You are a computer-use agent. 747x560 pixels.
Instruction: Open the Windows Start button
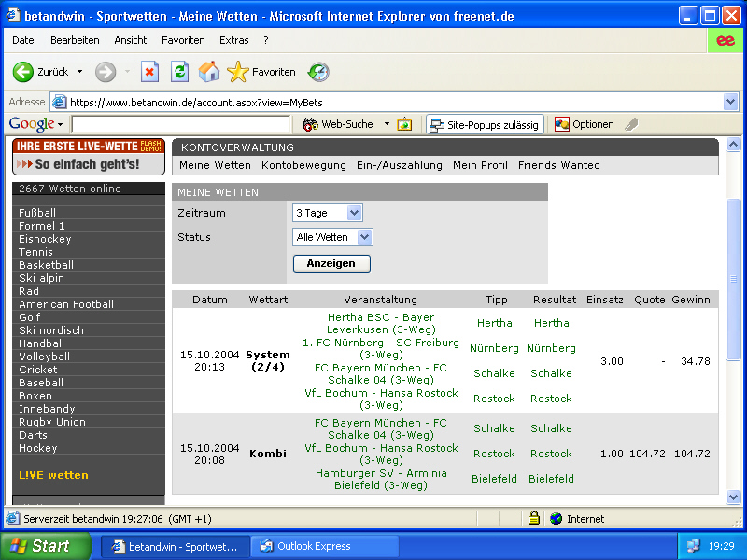(45, 546)
